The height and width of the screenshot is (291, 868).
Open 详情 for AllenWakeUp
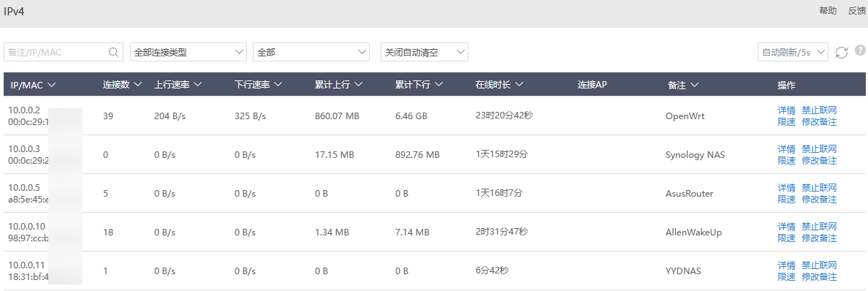[x=787, y=226]
